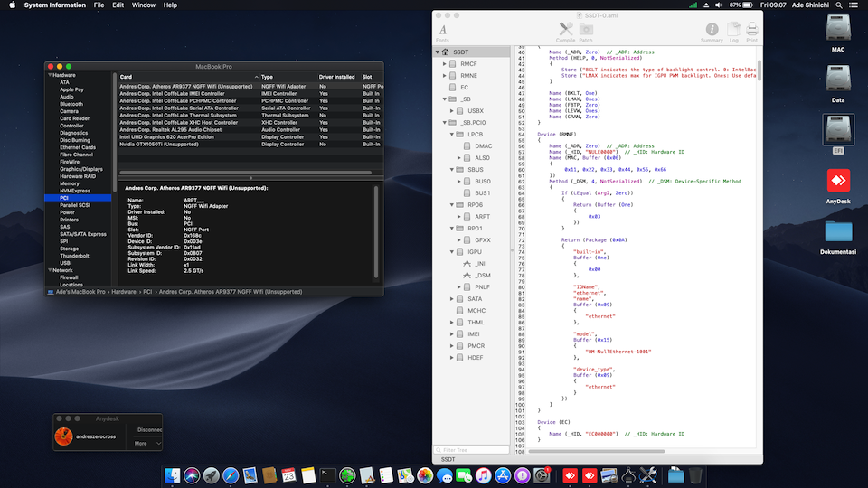Image resolution: width=868 pixels, height=488 pixels.
Task: Open the Fonts tool in MaciASL toolbar
Action: click(442, 33)
